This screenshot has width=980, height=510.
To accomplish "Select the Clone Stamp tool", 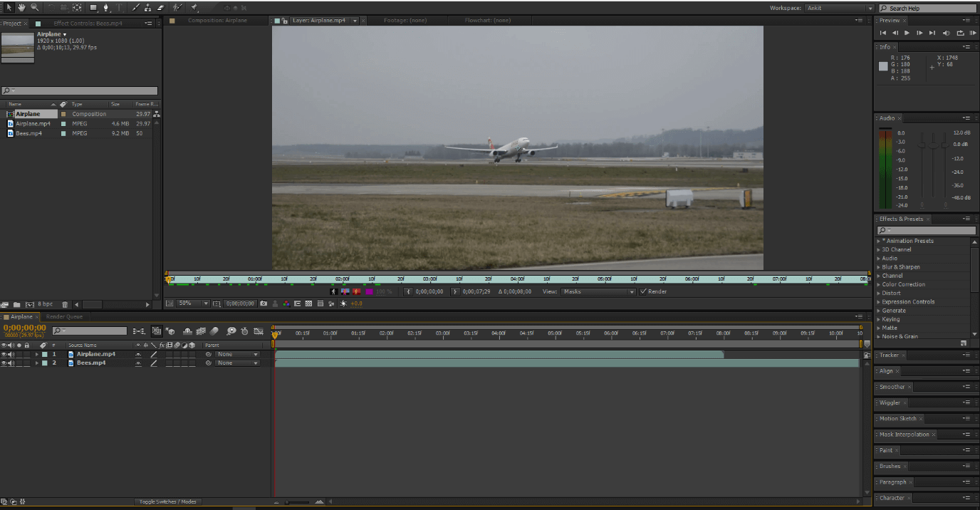I will tap(147, 8).
